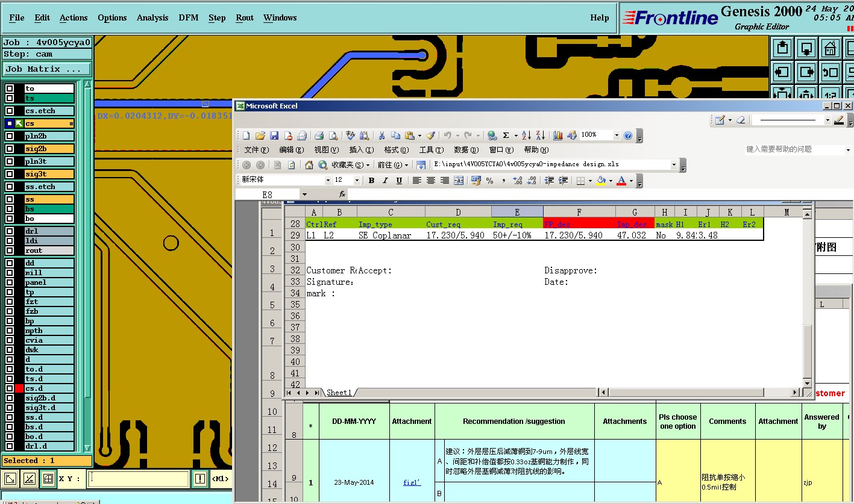Select the Sheet1 tab
Screen dimensions: 854x504
[339, 393]
